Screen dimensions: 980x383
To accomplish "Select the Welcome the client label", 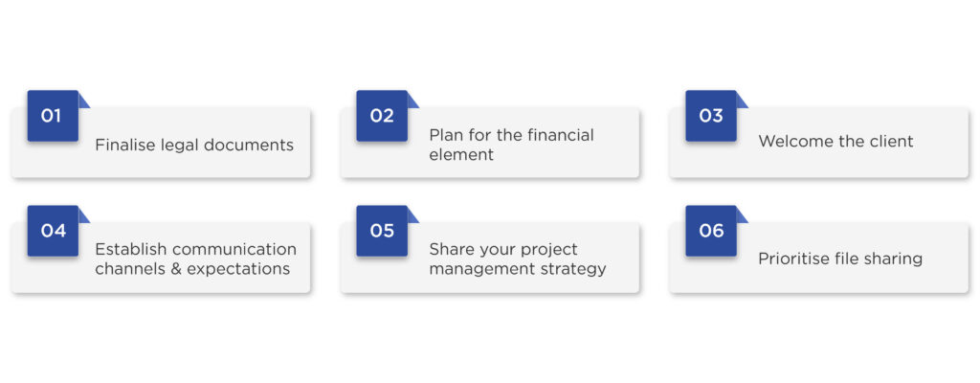I will tap(835, 142).
